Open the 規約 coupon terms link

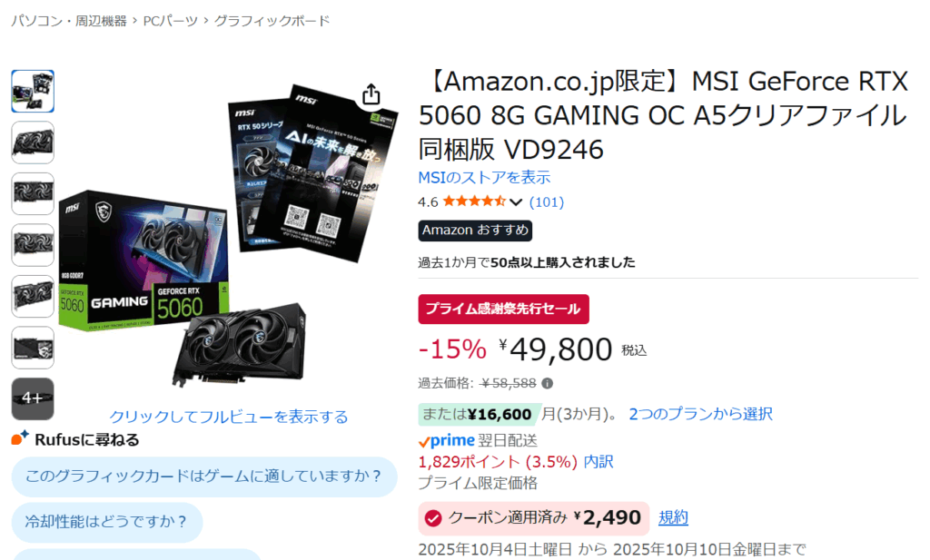673,518
